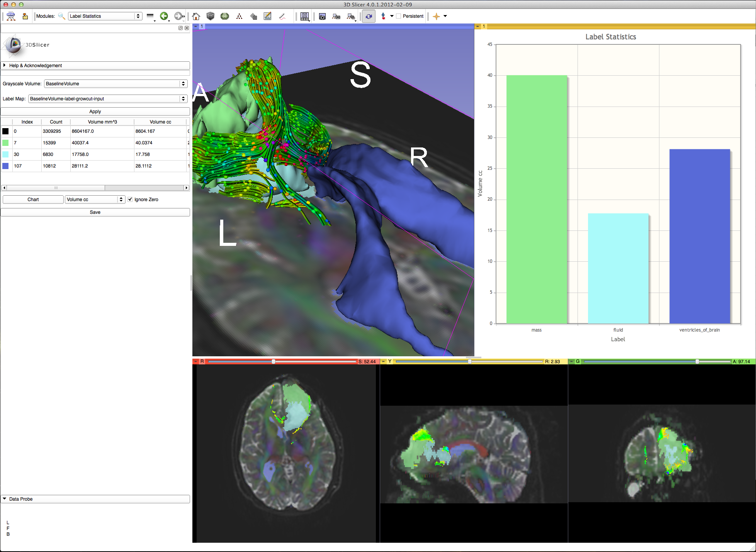Click the screenshot capture camera icon

[322, 16]
